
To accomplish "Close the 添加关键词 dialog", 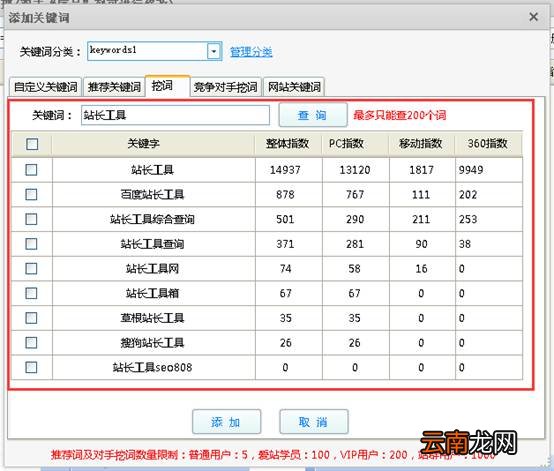I will click(534, 17).
